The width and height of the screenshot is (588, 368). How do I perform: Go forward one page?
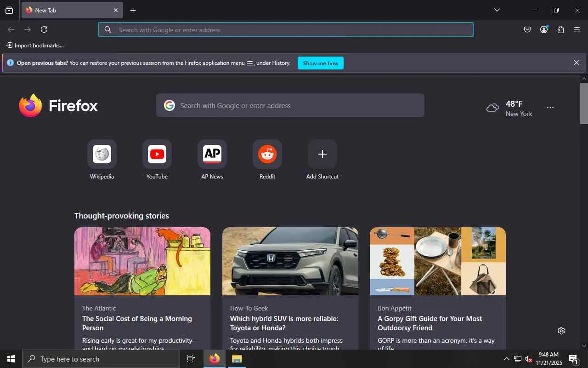pyautogui.click(x=28, y=29)
